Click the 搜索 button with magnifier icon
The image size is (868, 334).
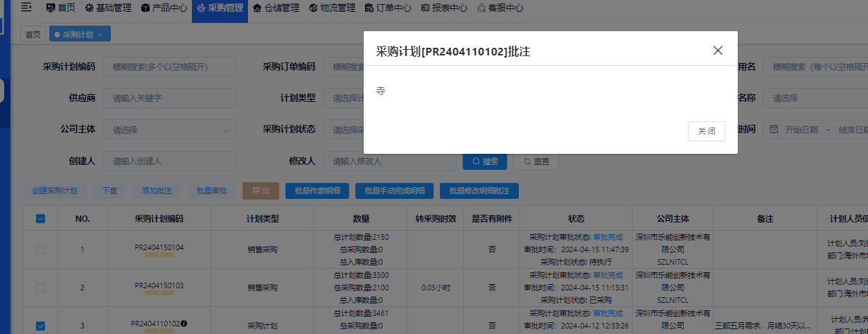[484, 161]
